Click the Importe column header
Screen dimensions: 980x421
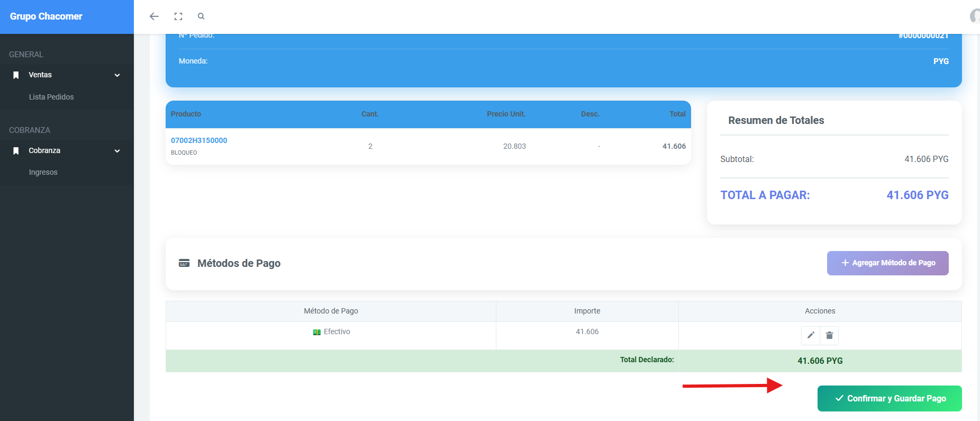[x=587, y=311]
